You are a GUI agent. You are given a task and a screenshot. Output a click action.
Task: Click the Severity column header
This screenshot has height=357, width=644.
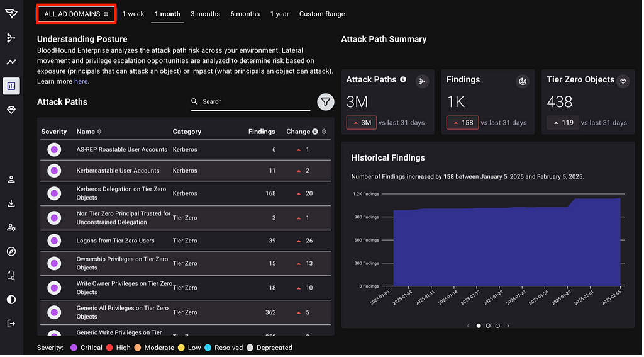54,132
